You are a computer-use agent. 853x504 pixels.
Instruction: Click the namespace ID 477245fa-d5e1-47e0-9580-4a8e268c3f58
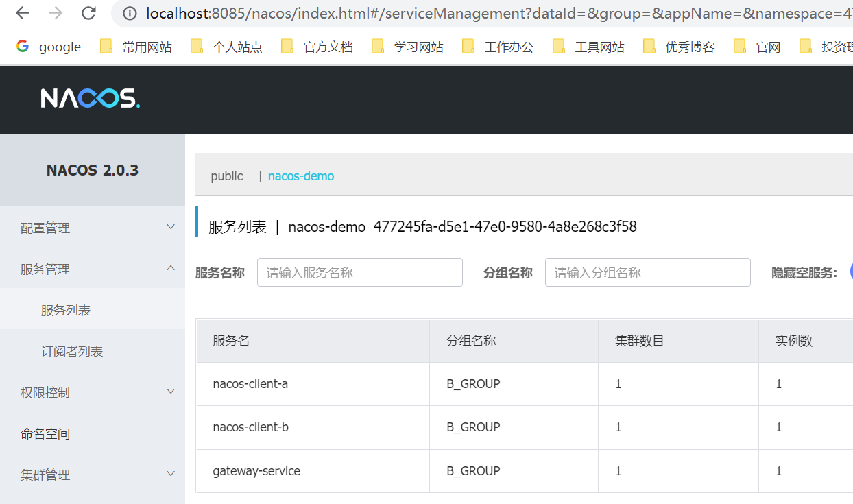coord(505,226)
